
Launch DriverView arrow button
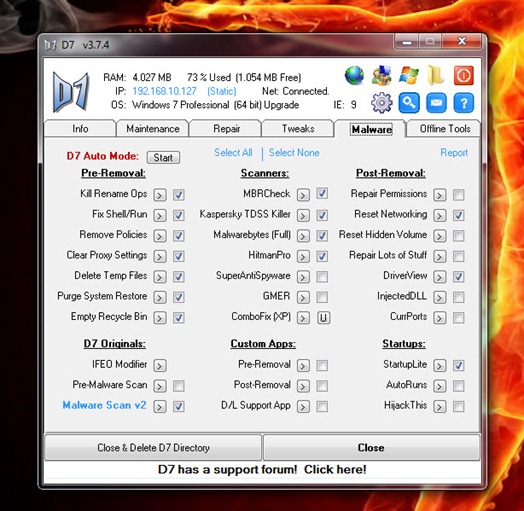(x=439, y=277)
